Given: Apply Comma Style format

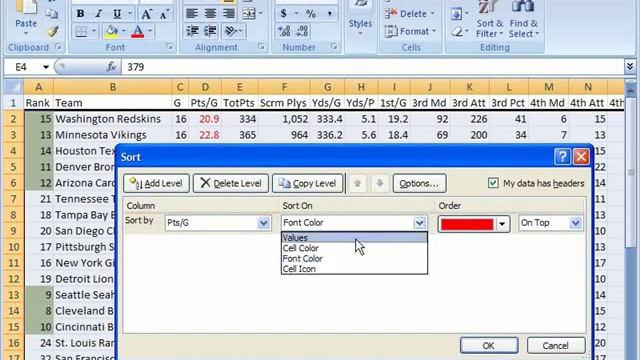Looking at the screenshot, I should click(329, 14).
